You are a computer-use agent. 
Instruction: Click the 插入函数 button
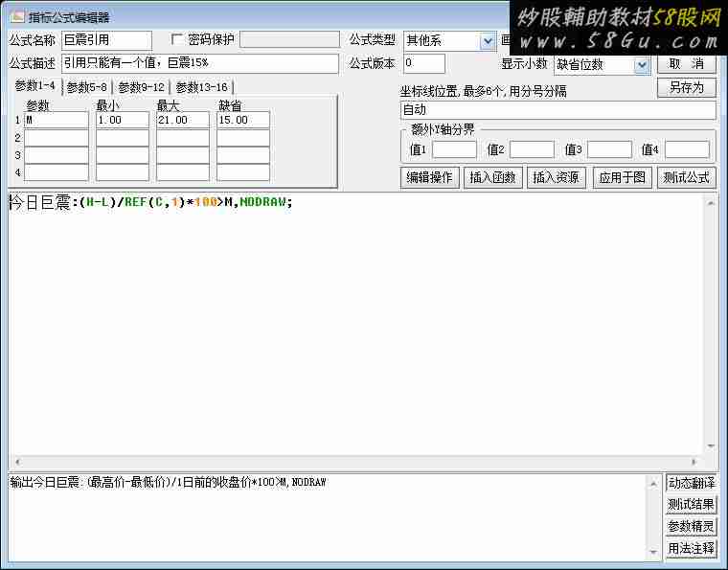click(x=492, y=177)
